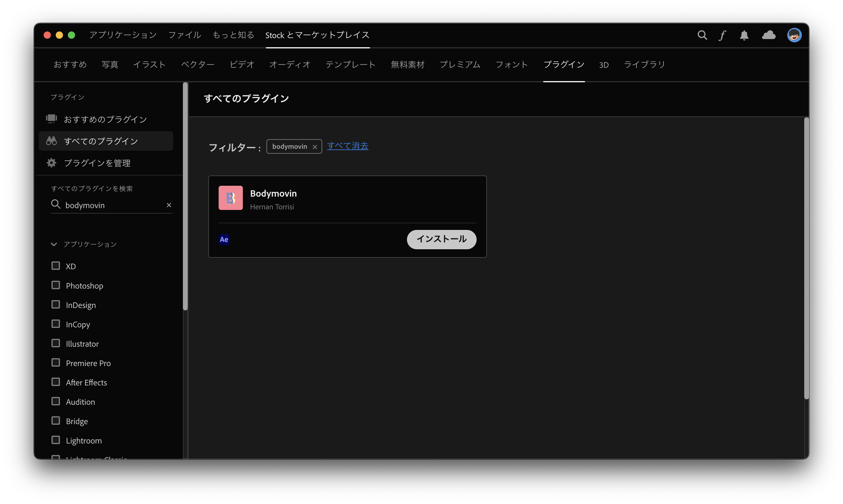
Task: Switch to the ライブラリ category tab
Action: 644,64
